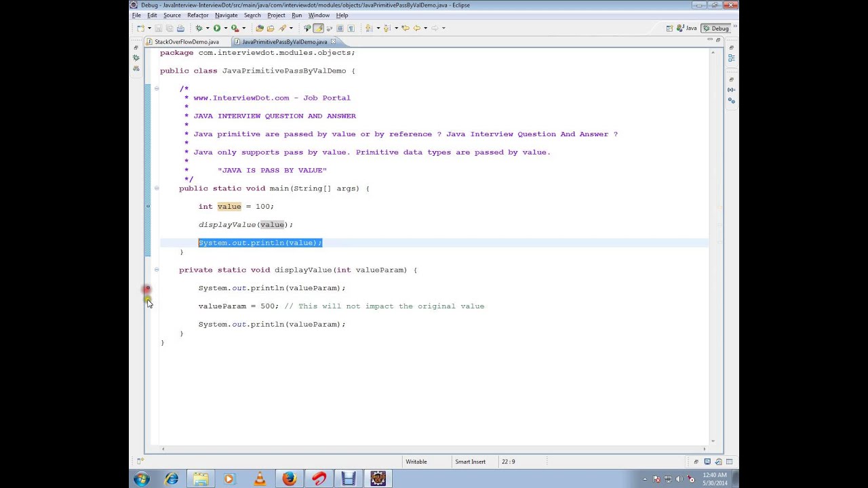Collapse the main method fold marker
This screenshot has height=488, width=868.
[x=156, y=188]
